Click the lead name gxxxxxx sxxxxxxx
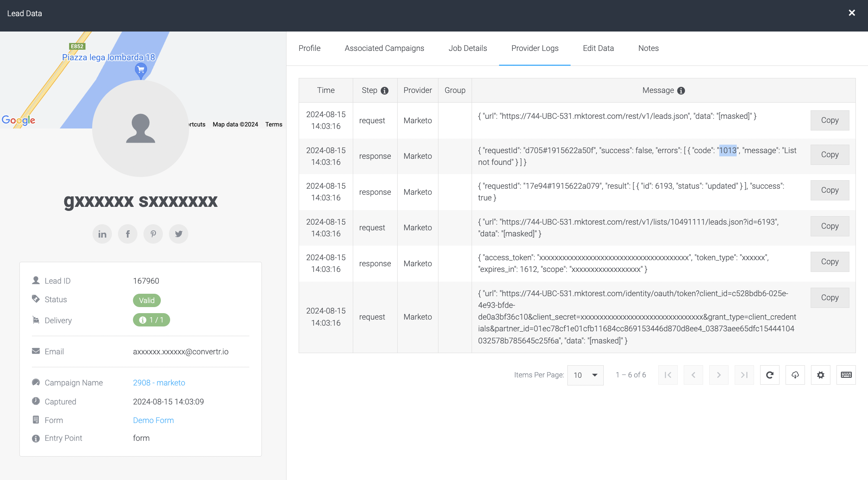The image size is (868, 480). pos(141,201)
